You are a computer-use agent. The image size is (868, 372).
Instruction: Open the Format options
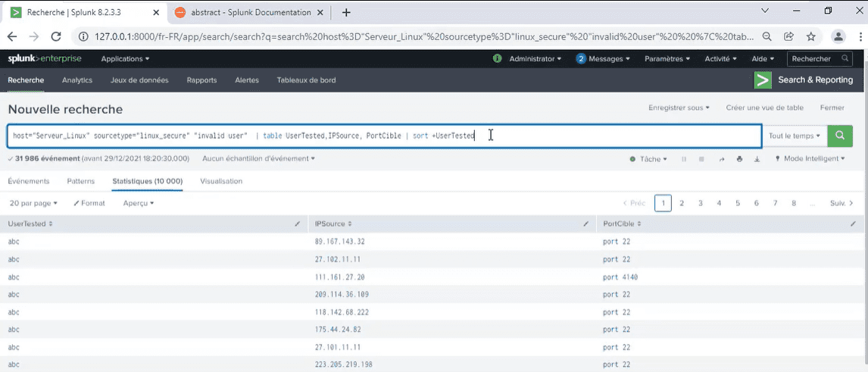pyautogui.click(x=89, y=203)
